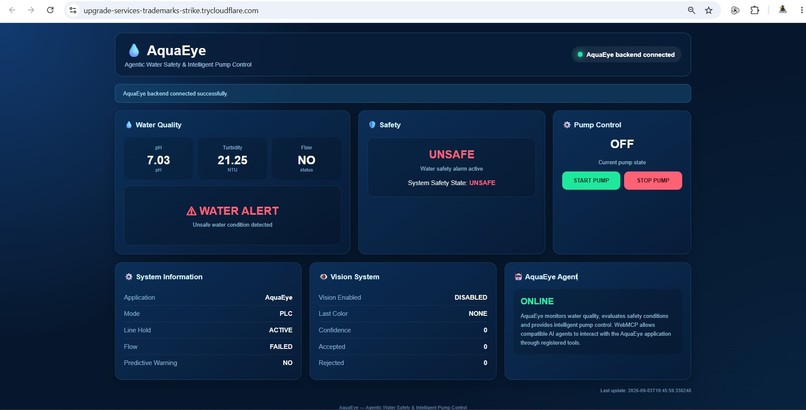Click the WATER ALERT warning triangle icon

[x=191, y=211]
